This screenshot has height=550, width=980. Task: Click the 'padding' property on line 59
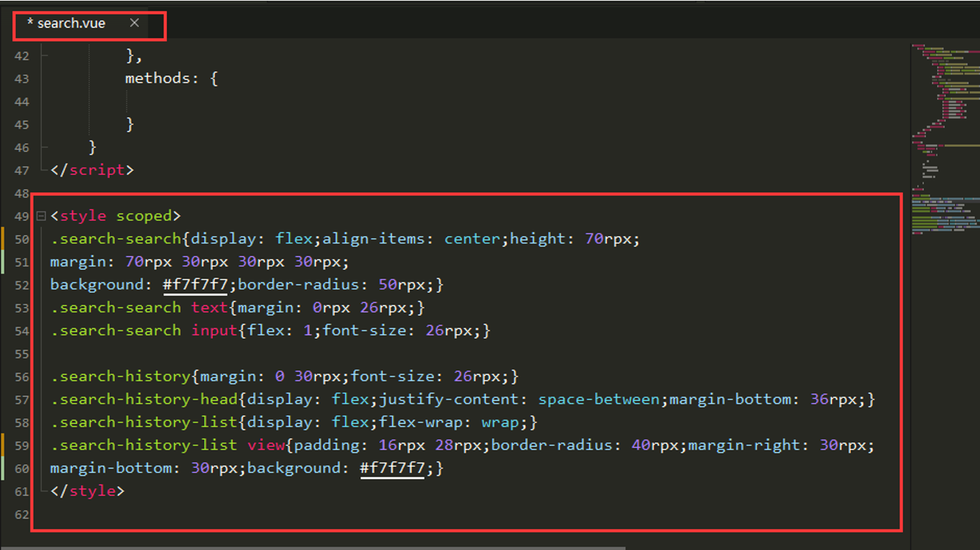[x=326, y=445]
